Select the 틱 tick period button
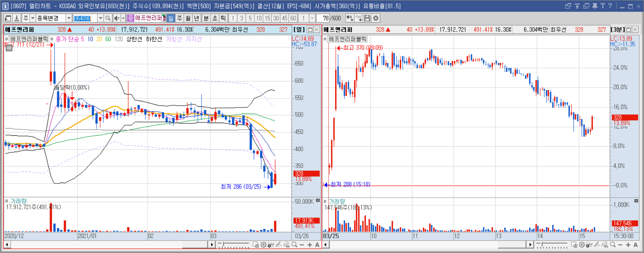The image size is (644, 253). tap(223, 18)
